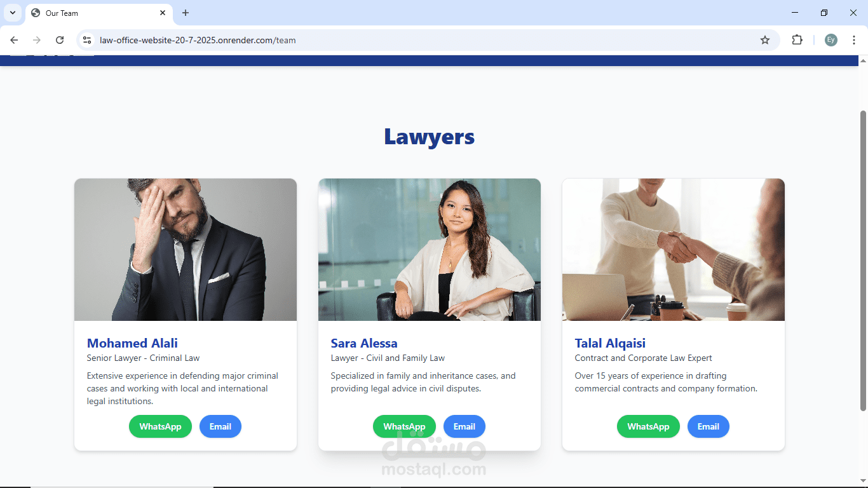Image resolution: width=868 pixels, height=488 pixels.
Task: Reload the current page
Action: pos(60,40)
